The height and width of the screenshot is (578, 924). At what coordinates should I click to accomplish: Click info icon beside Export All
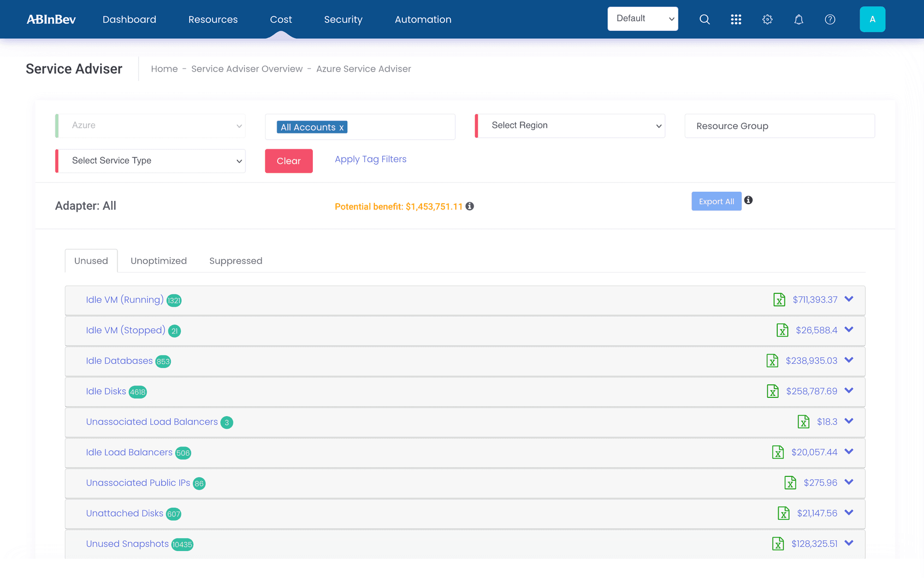coord(748,200)
